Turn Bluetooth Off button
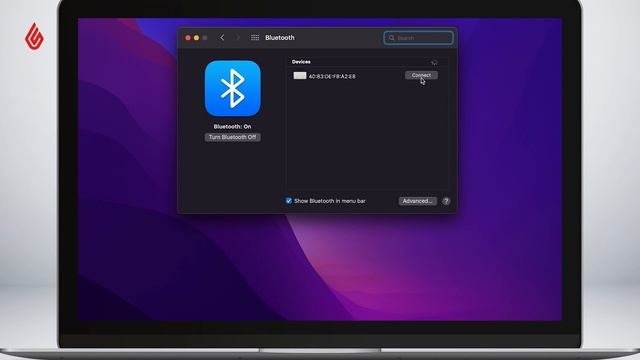 coord(232,137)
